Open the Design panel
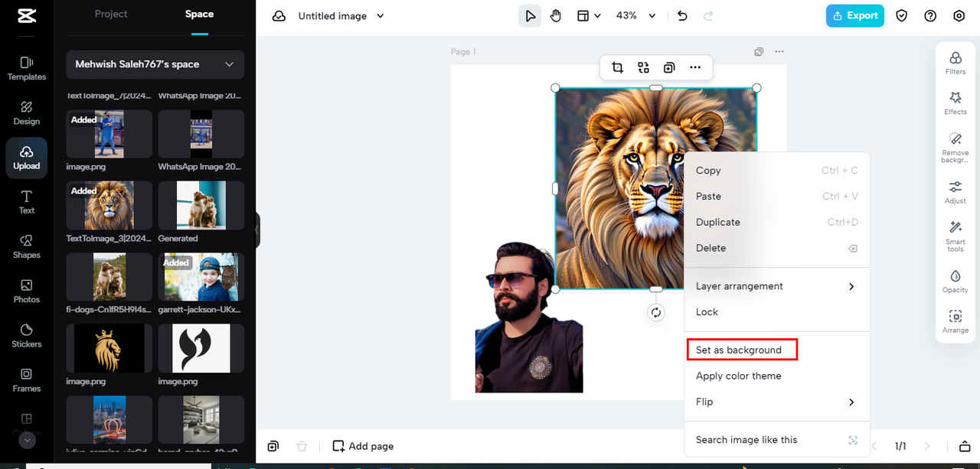Viewport: 980px width, 469px height. 27,112
